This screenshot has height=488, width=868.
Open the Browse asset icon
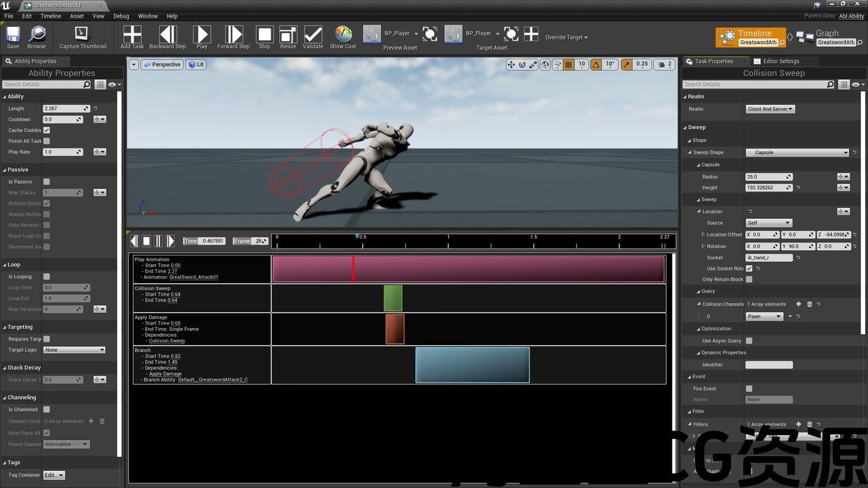(37, 35)
